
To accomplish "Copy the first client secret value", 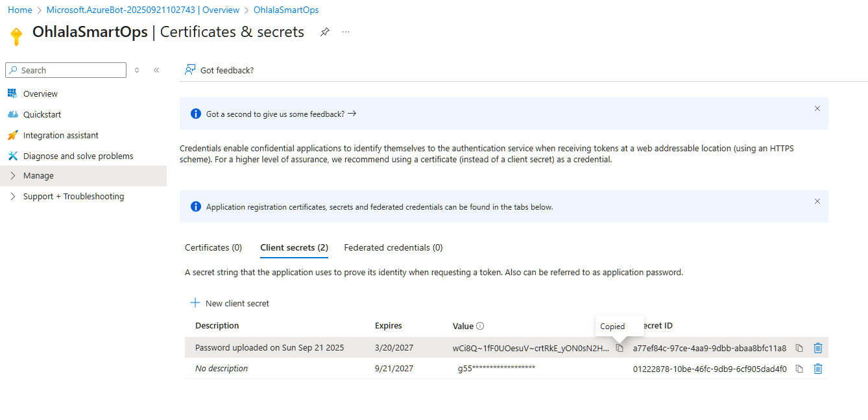I will click(620, 348).
